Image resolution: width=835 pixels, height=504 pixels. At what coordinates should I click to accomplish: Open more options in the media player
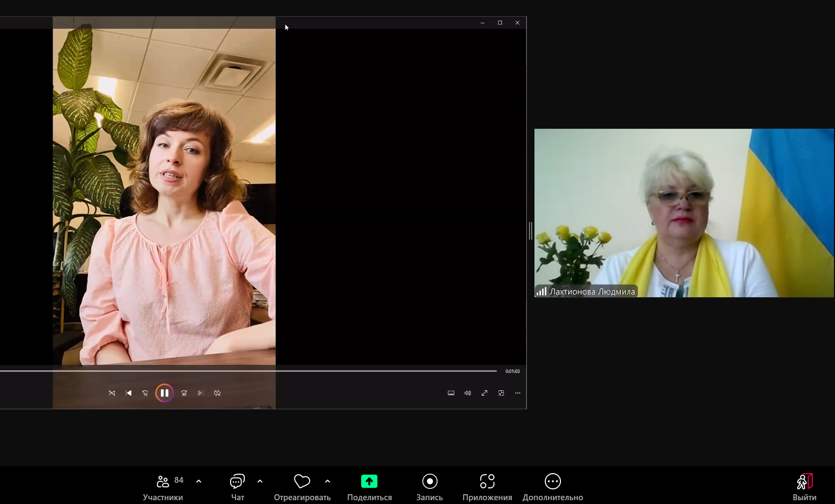click(x=518, y=393)
